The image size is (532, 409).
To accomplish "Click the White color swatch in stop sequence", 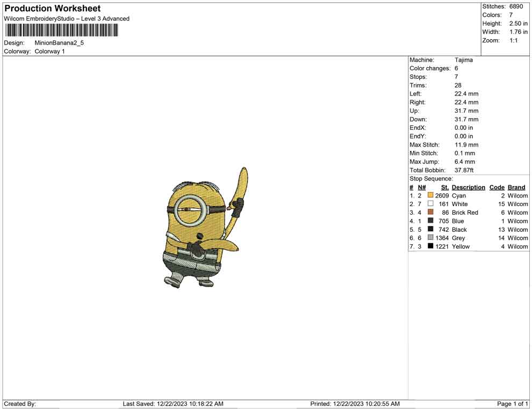I will coord(430,203).
